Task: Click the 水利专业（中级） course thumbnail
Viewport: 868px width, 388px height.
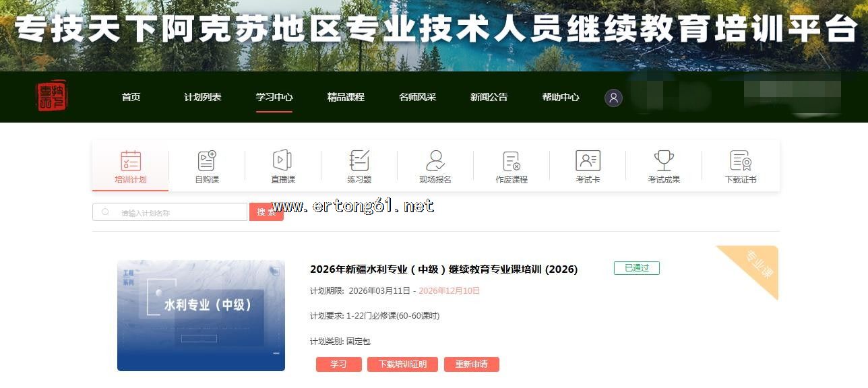Action: click(x=201, y=315)
